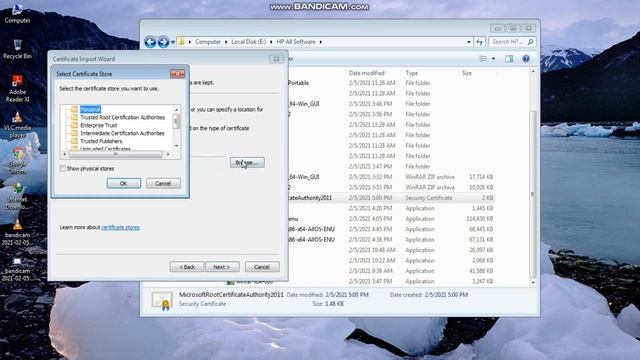Launch Adobe Reader XI from desktop
Viewport: 640px width, 360px height.
click(17, 88)
